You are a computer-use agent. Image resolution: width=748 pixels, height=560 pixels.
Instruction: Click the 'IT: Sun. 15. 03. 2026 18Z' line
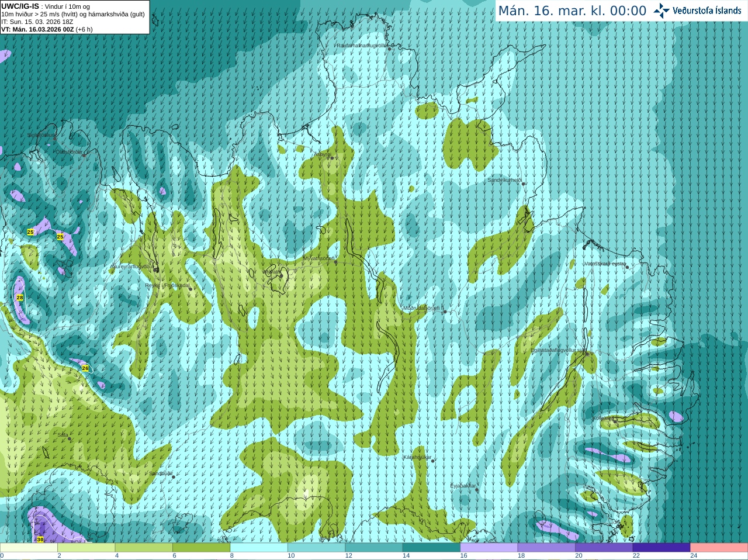click(x=37, y=22)
